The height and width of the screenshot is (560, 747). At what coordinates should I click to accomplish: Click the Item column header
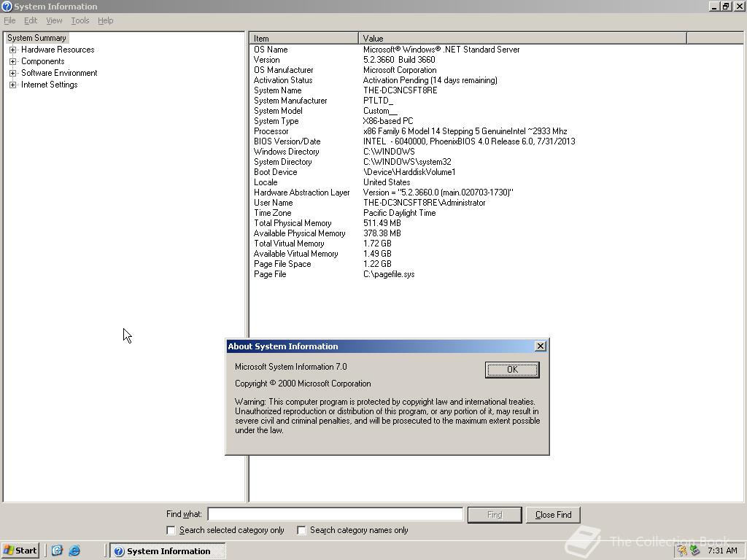tap(303, 39)
